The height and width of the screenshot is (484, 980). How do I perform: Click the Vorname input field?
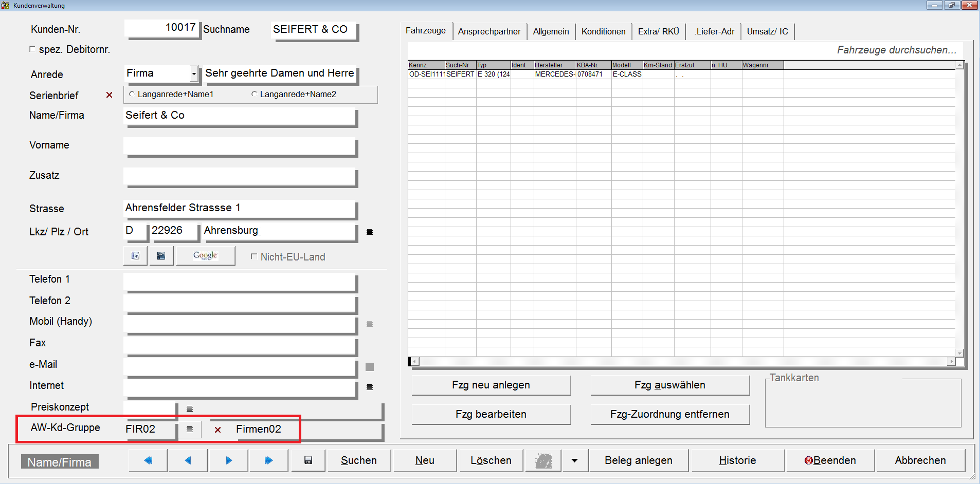point(240,147)
